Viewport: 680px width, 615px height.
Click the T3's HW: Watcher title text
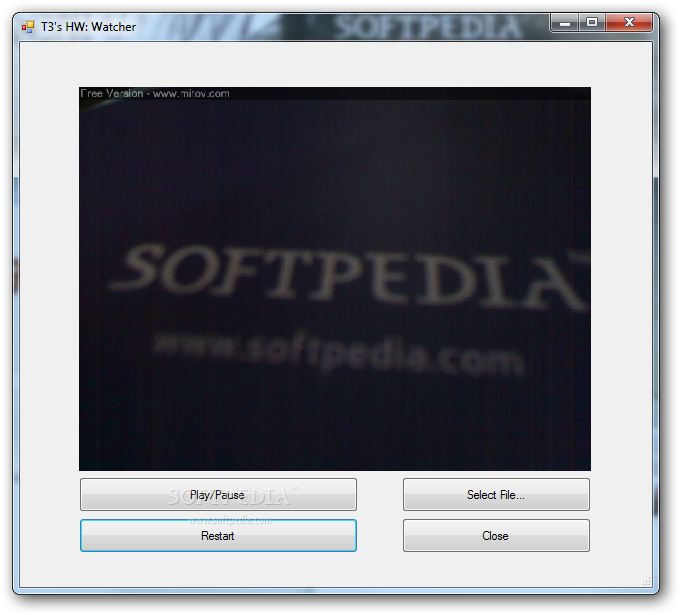(x=88, y=27)
